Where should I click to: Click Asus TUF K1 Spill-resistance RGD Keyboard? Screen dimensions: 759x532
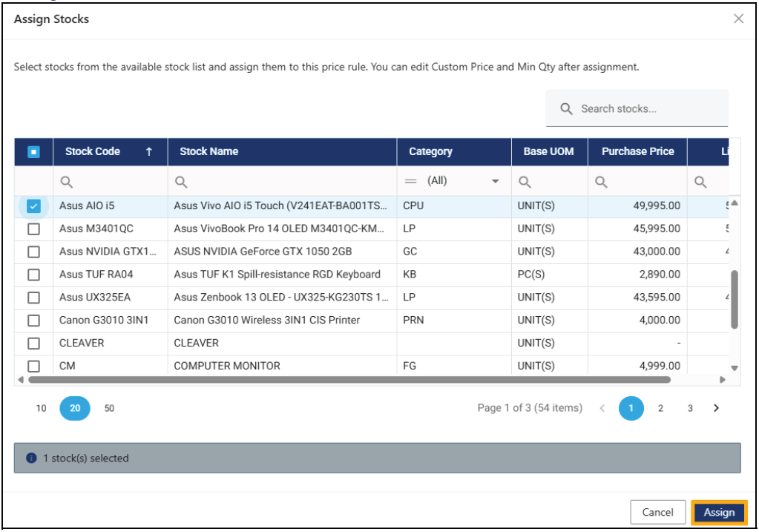277,274
